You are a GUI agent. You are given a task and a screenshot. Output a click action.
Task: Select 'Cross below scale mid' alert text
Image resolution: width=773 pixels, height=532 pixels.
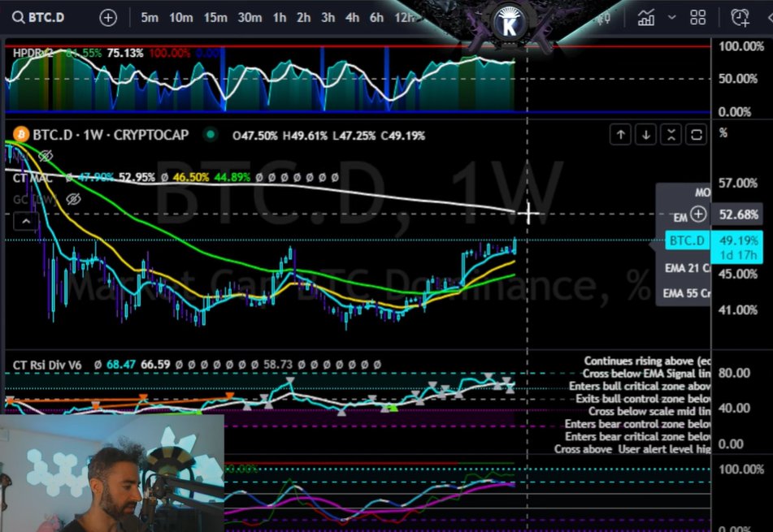[x=649, y=411]
